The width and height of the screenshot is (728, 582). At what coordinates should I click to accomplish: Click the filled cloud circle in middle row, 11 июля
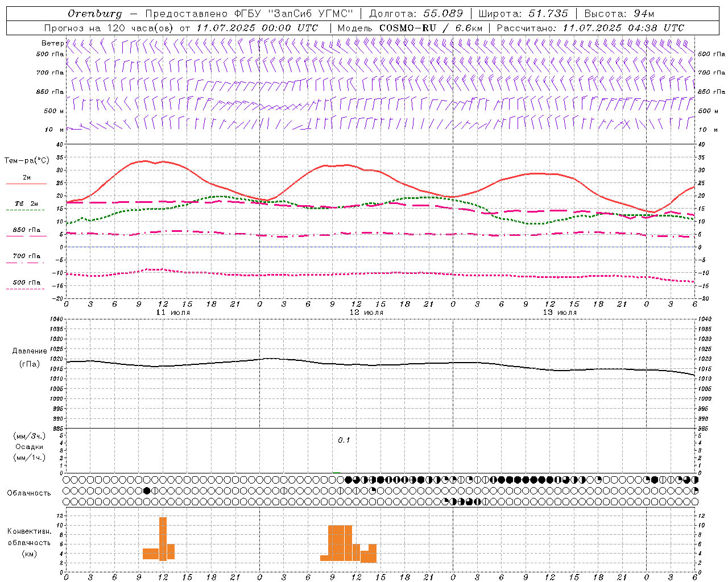[x=147, y=490]
